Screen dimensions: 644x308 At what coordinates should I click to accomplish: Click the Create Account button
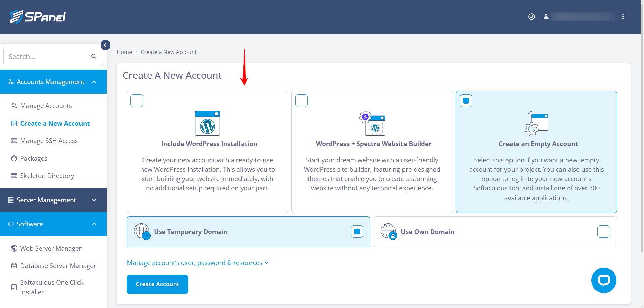click(157, 284)
